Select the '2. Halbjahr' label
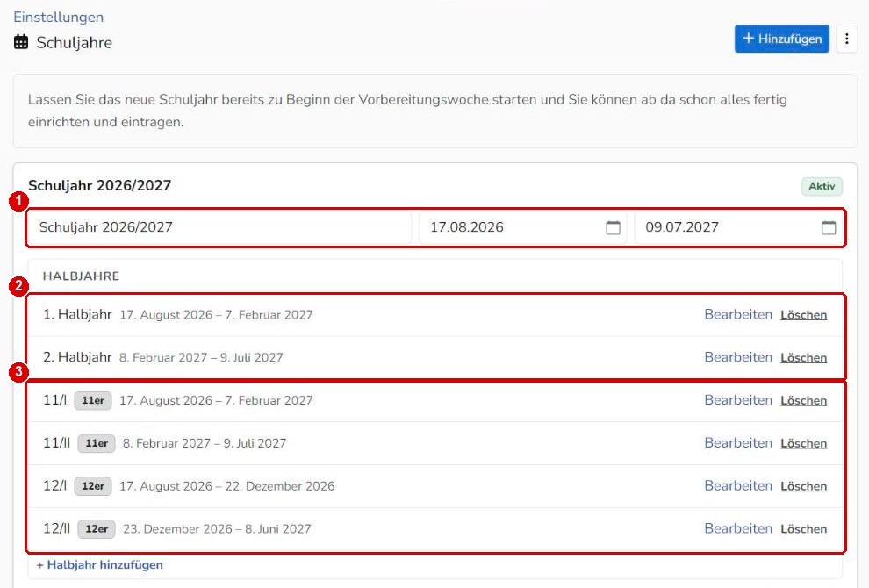Viewport: 869px width, 588px height. click(77, 357)
